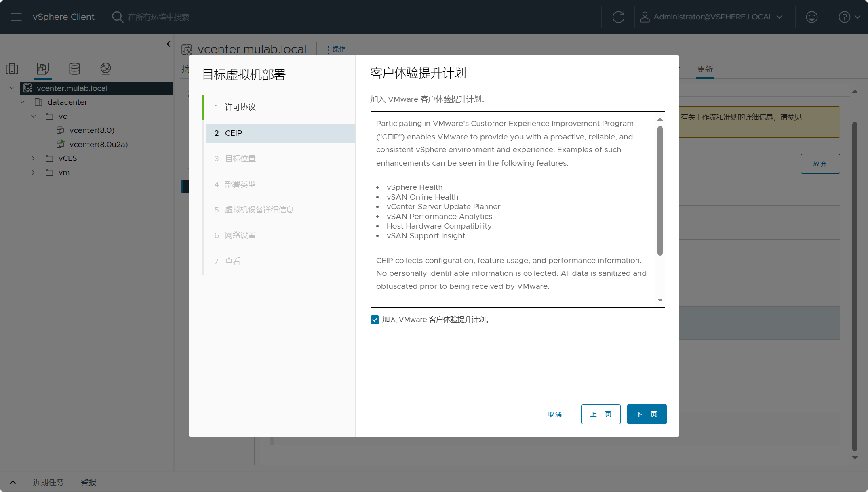868x492 pixels.
Task: Collapse the vcenter.mulab.local tree node
Action: tap(12, 88)
